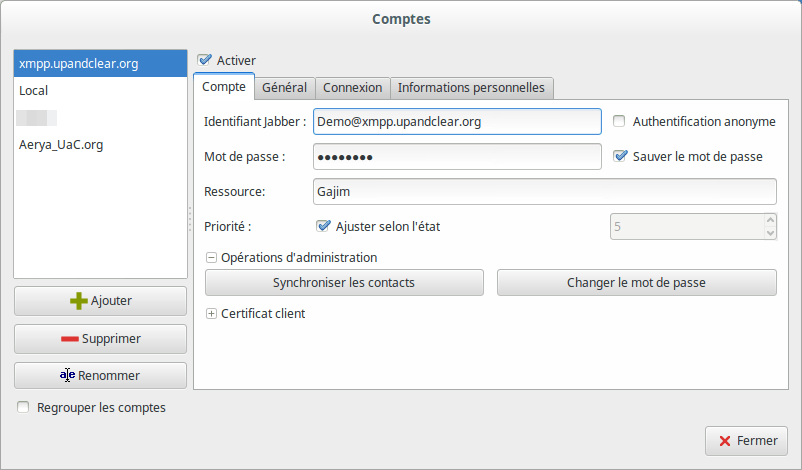Collapse Opérations d'administration section

click(211, 258)
